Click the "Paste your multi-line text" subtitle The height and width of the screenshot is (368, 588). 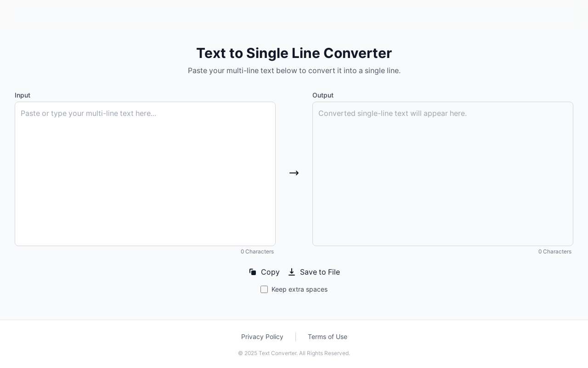294,70
